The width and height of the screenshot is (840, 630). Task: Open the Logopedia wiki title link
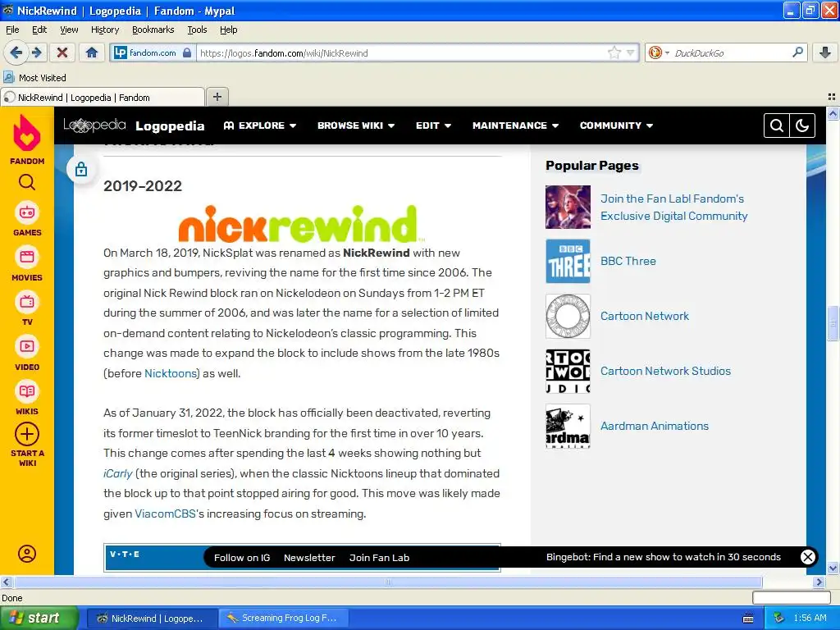(170, 126)
